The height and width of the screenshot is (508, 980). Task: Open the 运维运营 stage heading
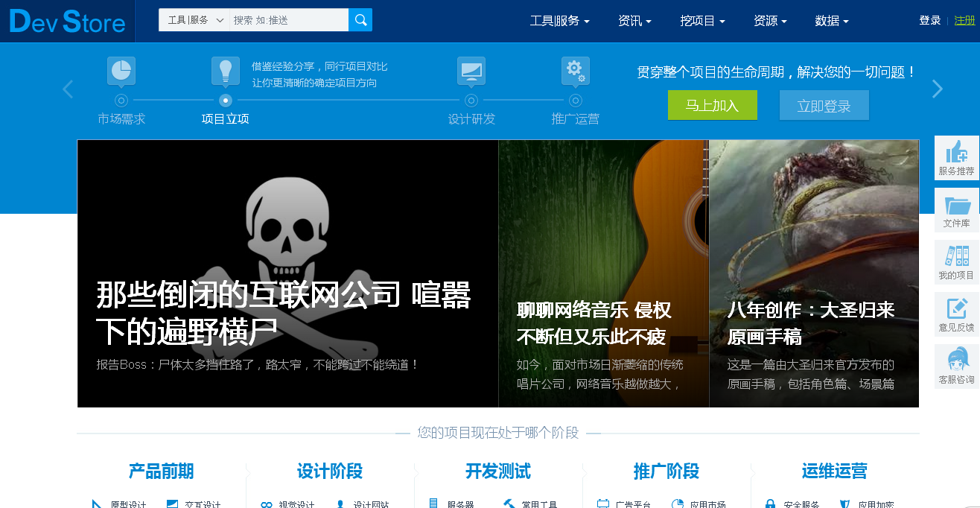pyautogui.click(x=835, y=472)
